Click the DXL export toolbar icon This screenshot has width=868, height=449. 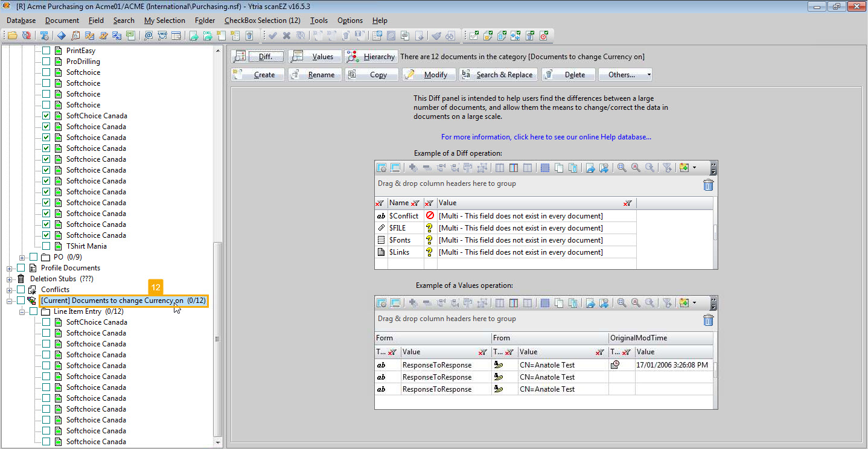pyautogui.click(x=208, y=36)
